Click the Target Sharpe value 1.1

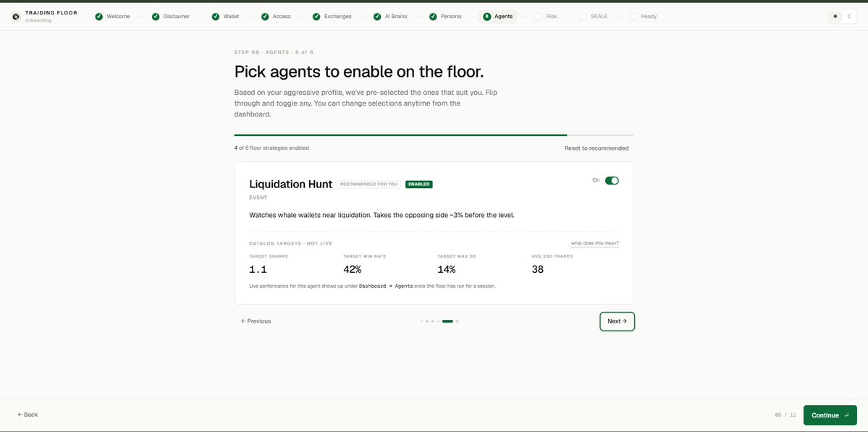tap(258, 269)
